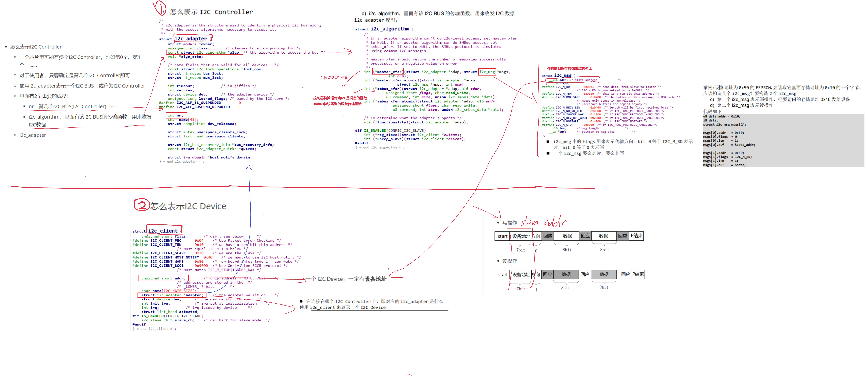
Task: Click the "P结束" cell in the 读操作 diagram
Action: click(638, 274)
